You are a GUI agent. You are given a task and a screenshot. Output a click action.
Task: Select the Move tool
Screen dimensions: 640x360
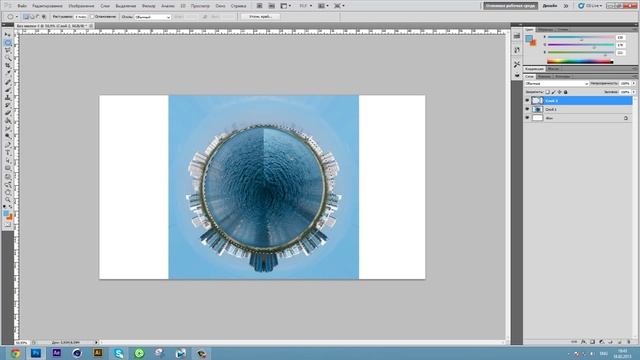(8, 35)
